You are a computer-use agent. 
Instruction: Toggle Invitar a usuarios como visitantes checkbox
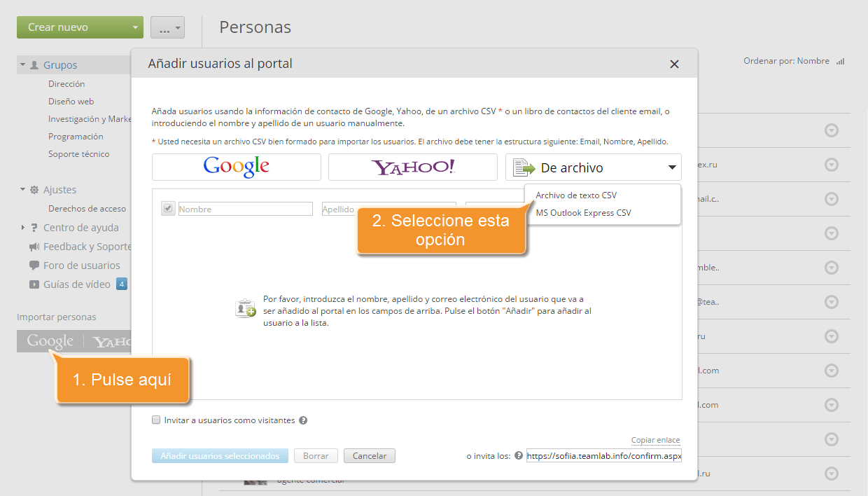coord(156,420)
